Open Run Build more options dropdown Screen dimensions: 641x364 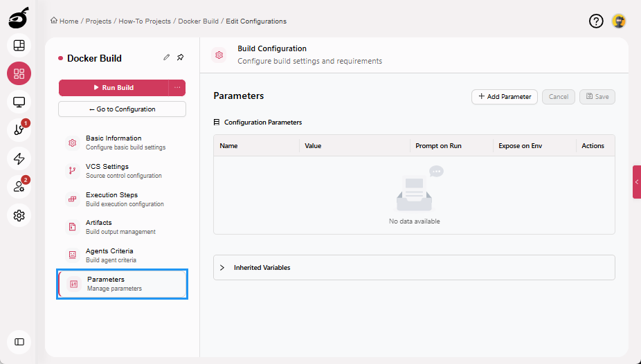coord(177,87)
